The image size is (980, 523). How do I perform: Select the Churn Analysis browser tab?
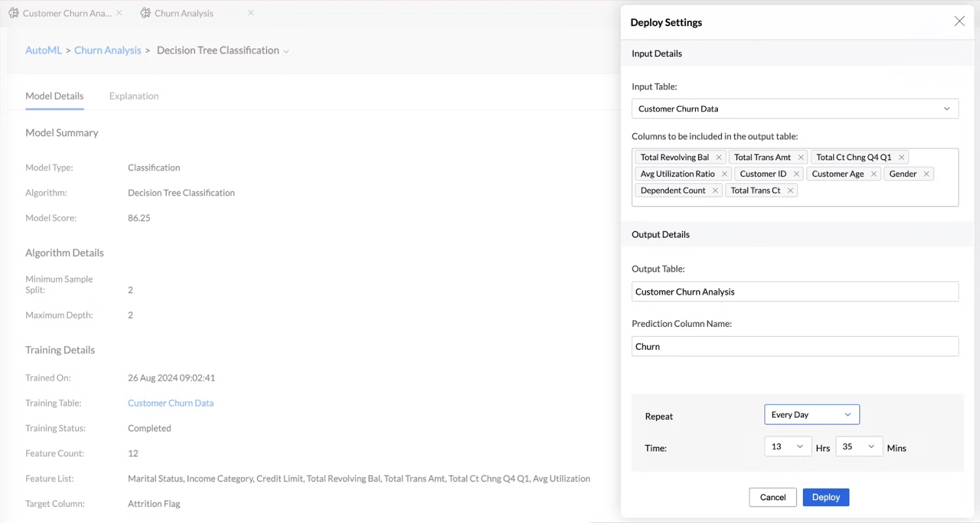coord(184,13)
